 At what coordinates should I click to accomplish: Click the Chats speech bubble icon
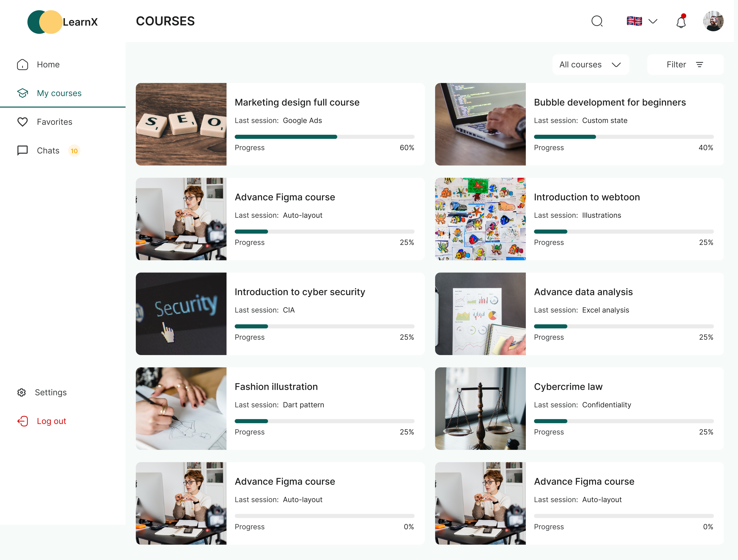click(22, 150)
